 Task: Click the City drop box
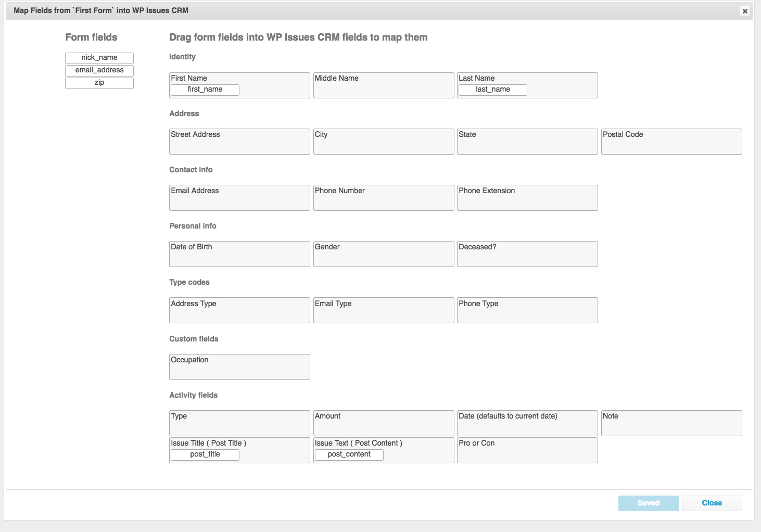pyautogui.click(x=384, y=142)
